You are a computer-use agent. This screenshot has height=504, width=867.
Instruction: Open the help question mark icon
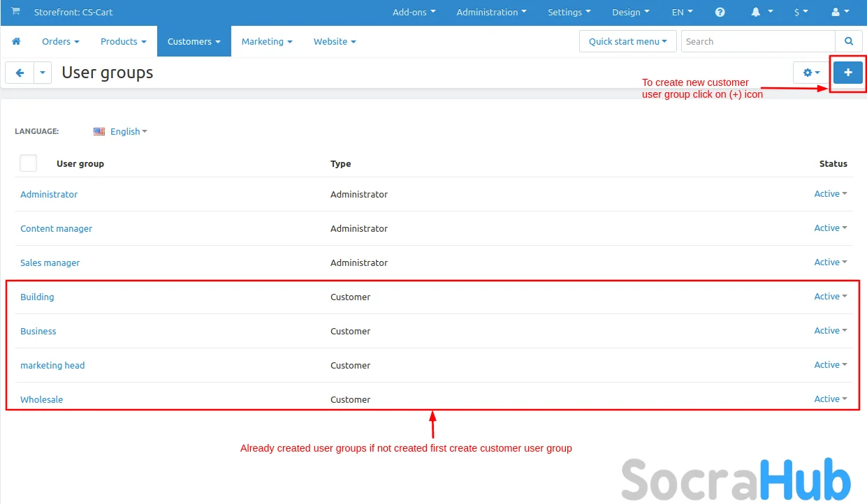720,13
